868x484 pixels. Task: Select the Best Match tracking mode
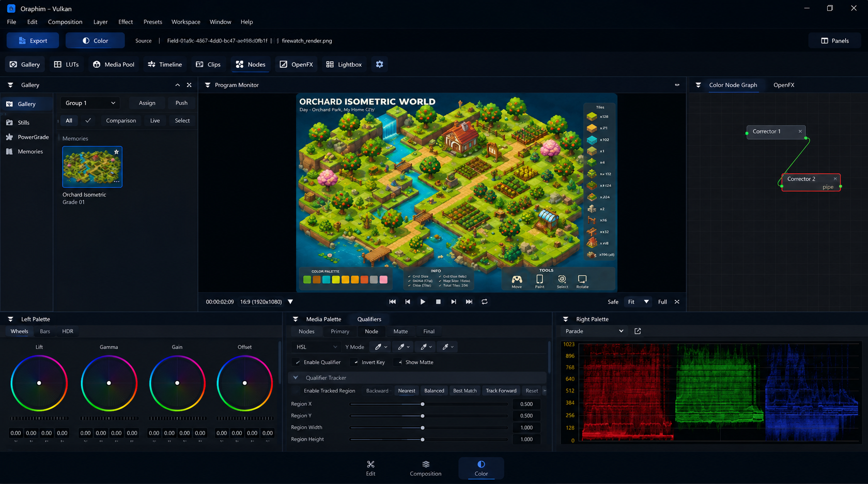click(x=465, y=391)
